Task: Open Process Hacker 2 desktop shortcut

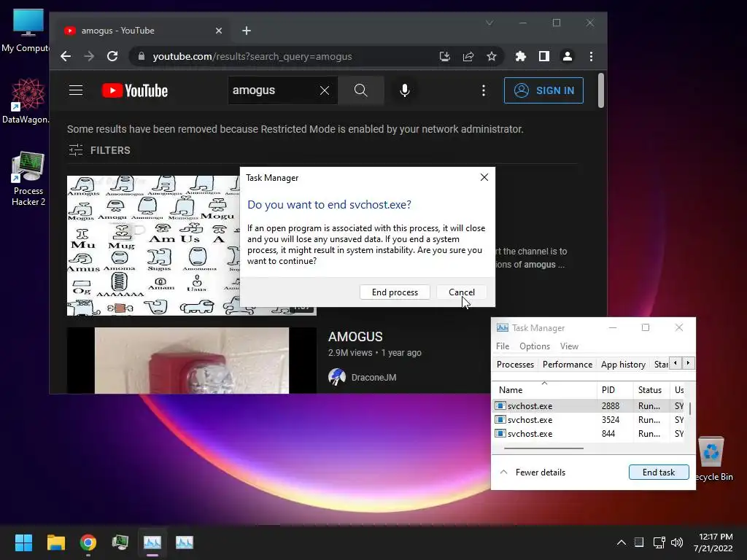Action: [28, 179]
